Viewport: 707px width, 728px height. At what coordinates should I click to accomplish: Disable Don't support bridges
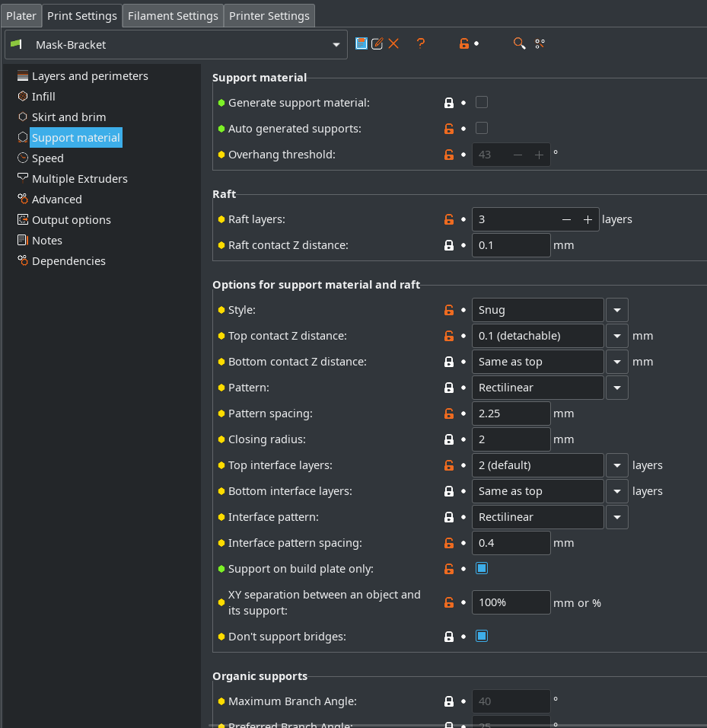(x=481, y=636)
